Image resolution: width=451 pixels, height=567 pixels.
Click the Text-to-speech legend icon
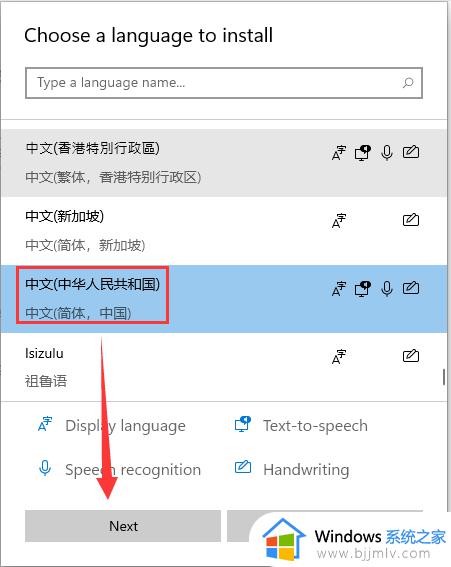[243, 424]
